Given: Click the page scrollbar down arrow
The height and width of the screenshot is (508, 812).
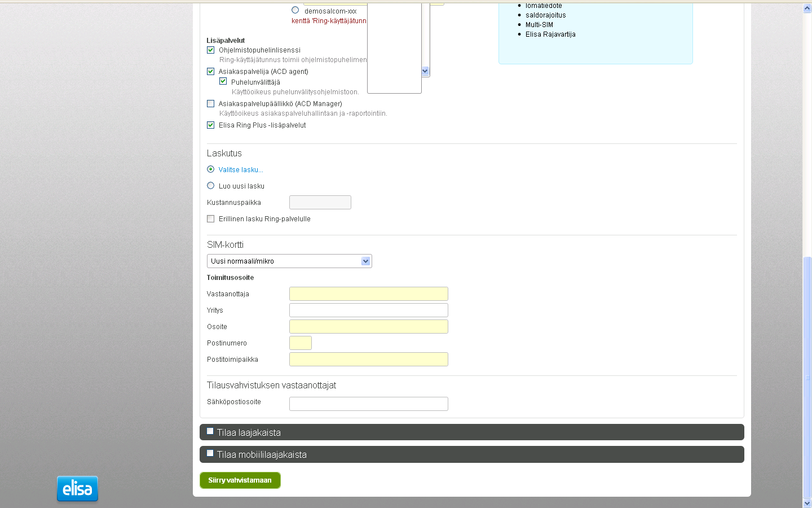Looking at the screenshot, I should click(x=807, y=502).
